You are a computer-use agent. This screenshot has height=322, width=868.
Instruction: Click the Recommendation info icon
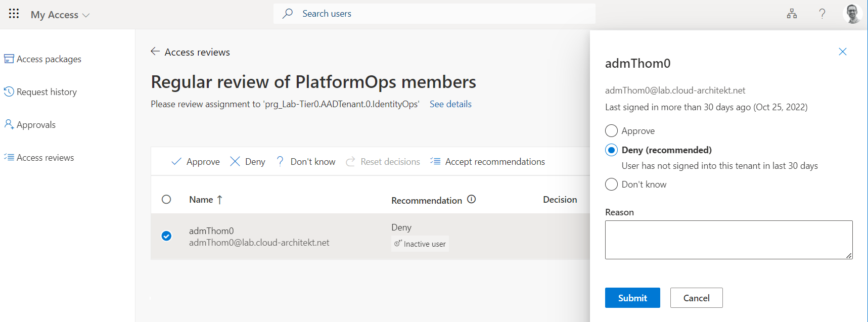[x=472, y=199]
